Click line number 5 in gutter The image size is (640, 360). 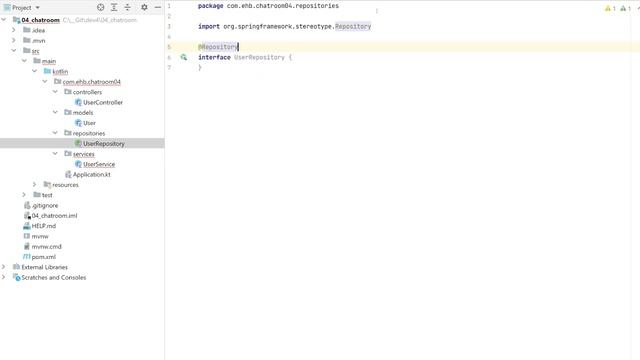click(x=169, y=47)
